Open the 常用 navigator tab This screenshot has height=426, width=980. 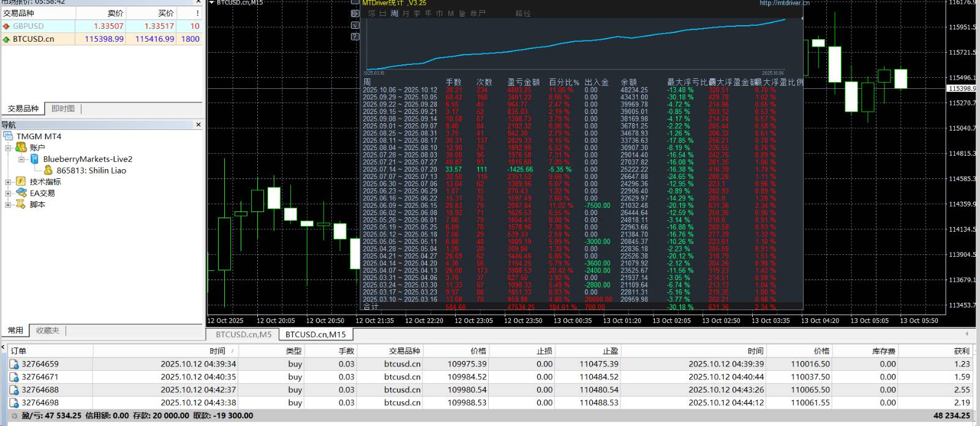click(x=15, y=330)
